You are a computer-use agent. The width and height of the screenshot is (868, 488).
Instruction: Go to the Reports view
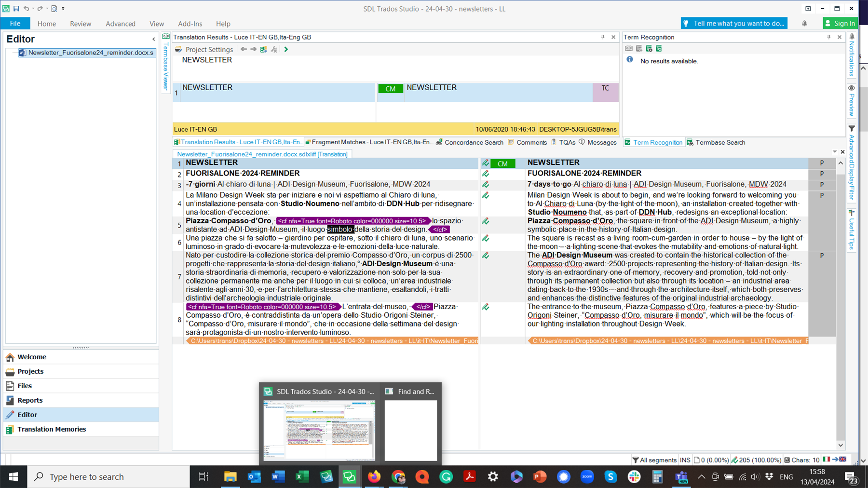click(81, 400)
